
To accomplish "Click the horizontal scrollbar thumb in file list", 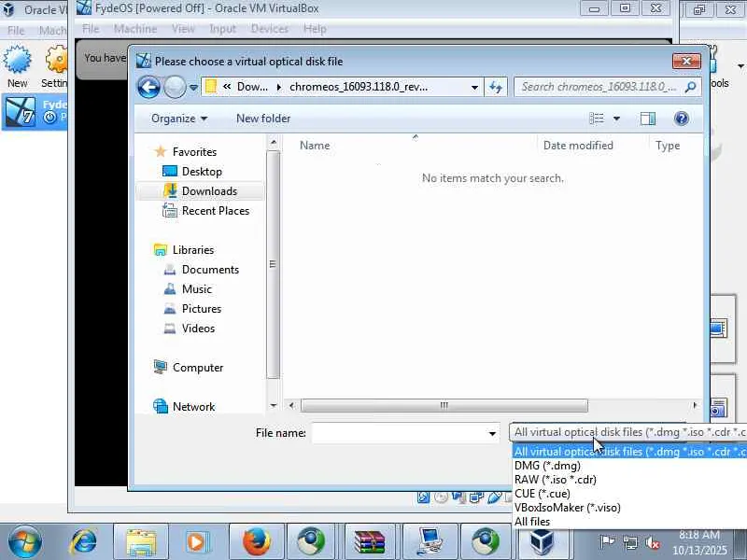I will [444, 406].
